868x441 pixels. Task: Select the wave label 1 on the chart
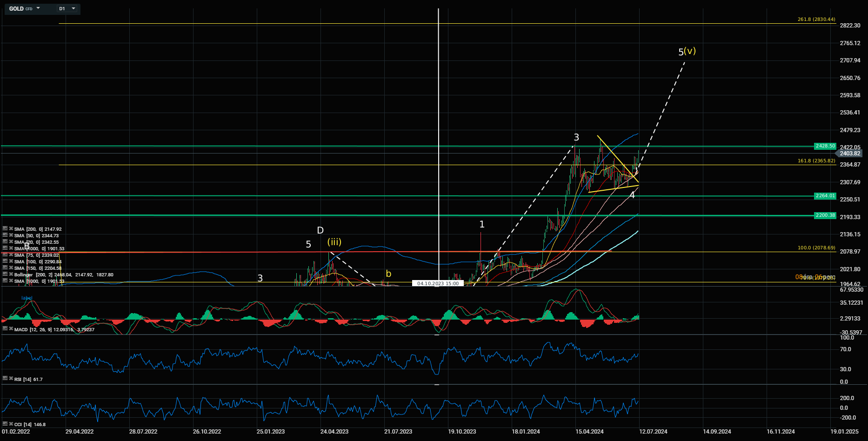tap(482, 224)
